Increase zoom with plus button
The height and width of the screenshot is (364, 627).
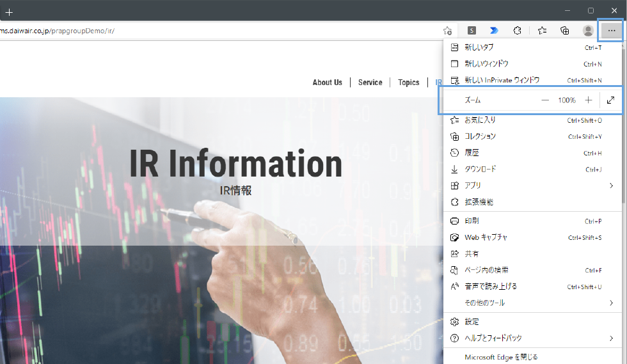tap(588, 100)
